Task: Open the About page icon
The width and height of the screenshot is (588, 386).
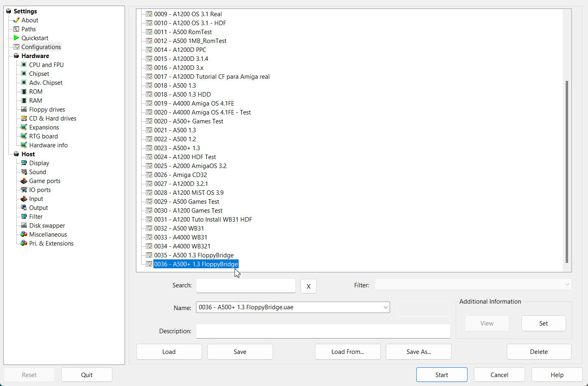Action: coord(16,20)
